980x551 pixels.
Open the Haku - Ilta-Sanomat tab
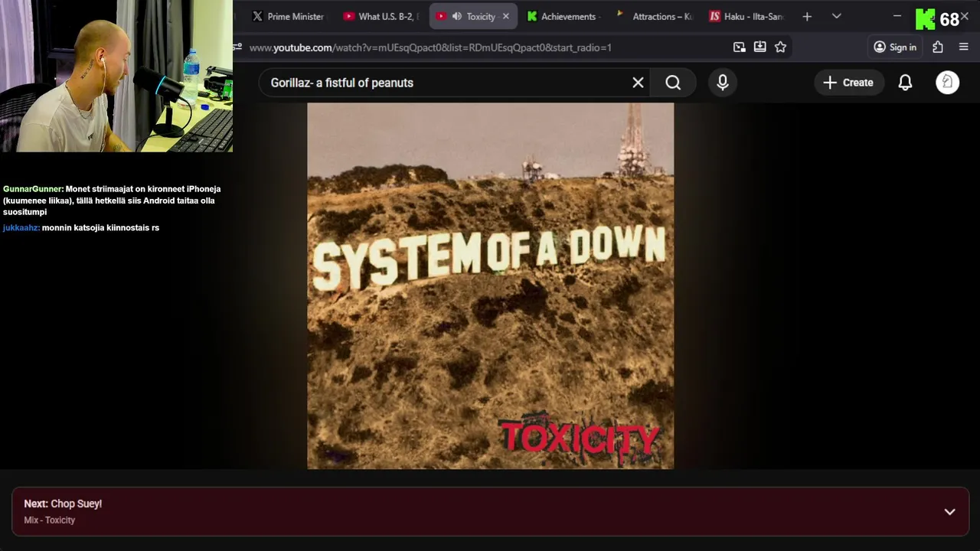(x=746, y=16)
